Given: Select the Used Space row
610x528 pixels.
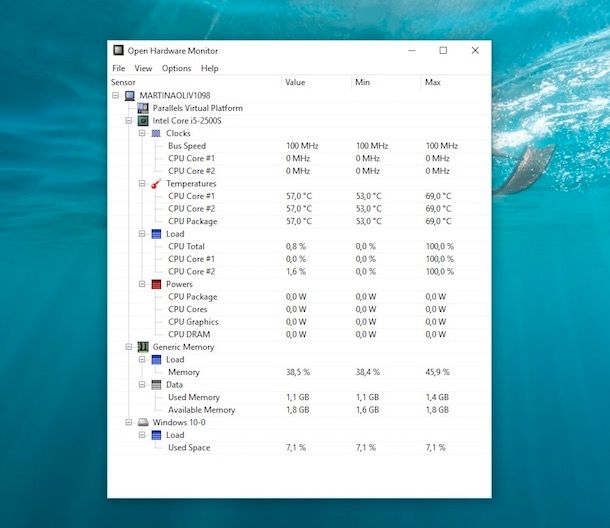Looking at the screenshot, I should [299, 447].
